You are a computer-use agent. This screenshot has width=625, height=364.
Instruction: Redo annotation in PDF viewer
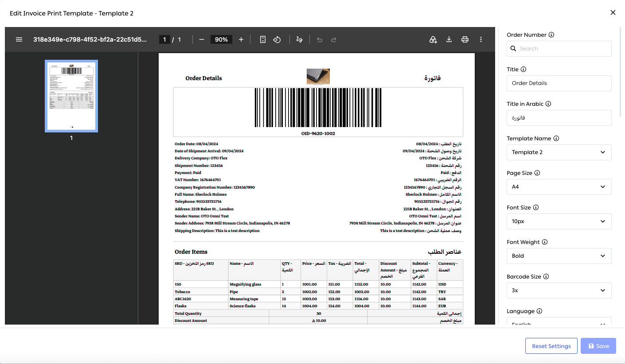334,39
